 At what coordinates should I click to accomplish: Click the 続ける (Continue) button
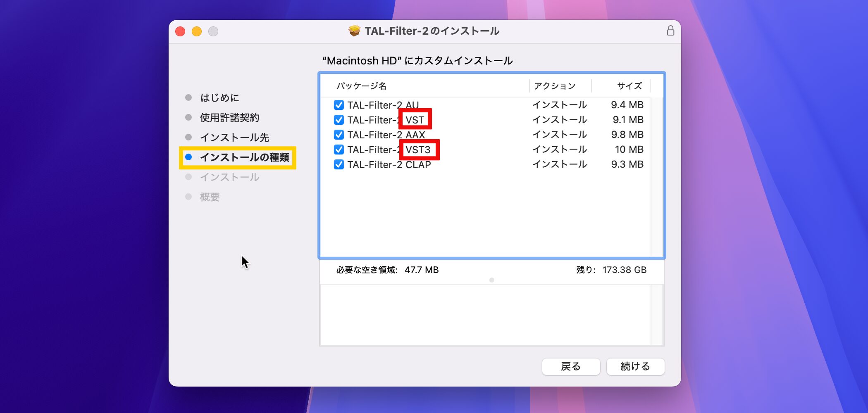tap(635, 366)
